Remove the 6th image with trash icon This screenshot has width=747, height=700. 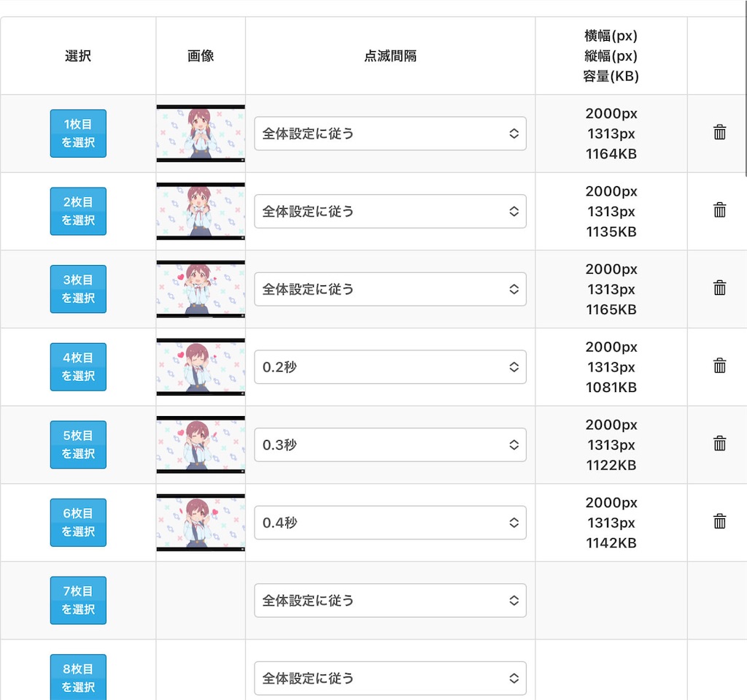coord(719,520)
